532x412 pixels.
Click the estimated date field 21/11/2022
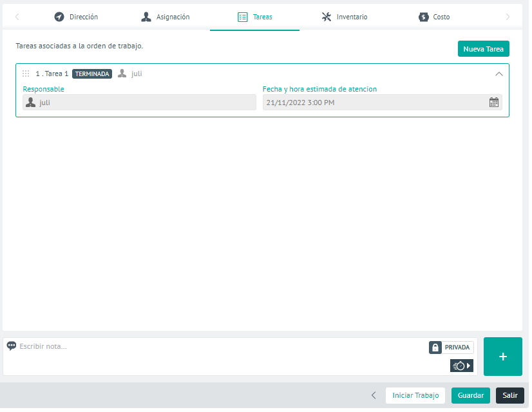click(383, 103)
